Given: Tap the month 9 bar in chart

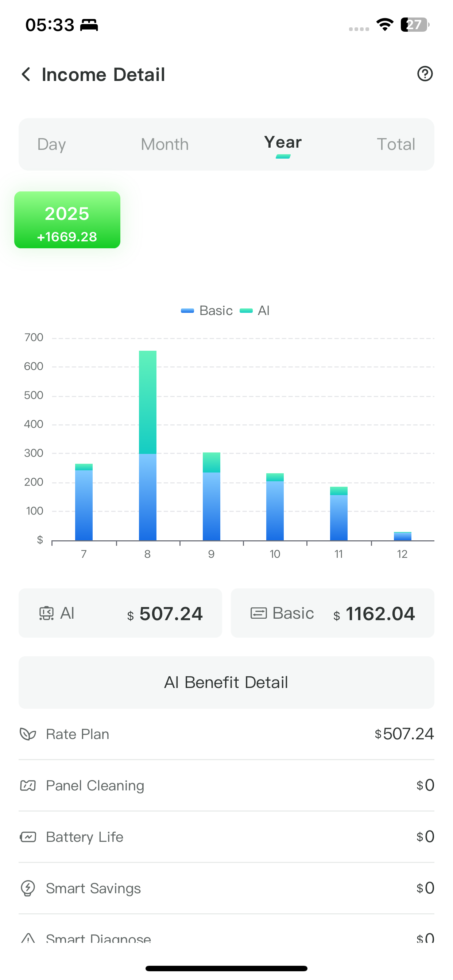Looking at the screenshot, I should 211,497.
